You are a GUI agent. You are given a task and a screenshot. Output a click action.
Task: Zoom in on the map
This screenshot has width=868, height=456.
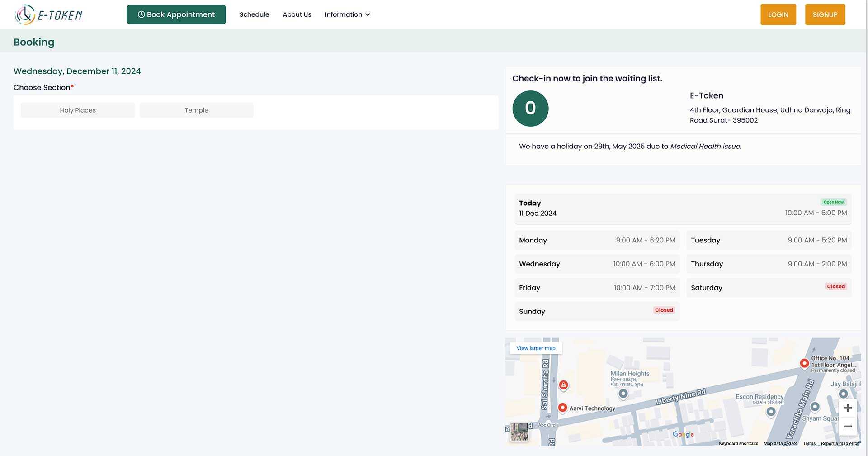(848, 408)
